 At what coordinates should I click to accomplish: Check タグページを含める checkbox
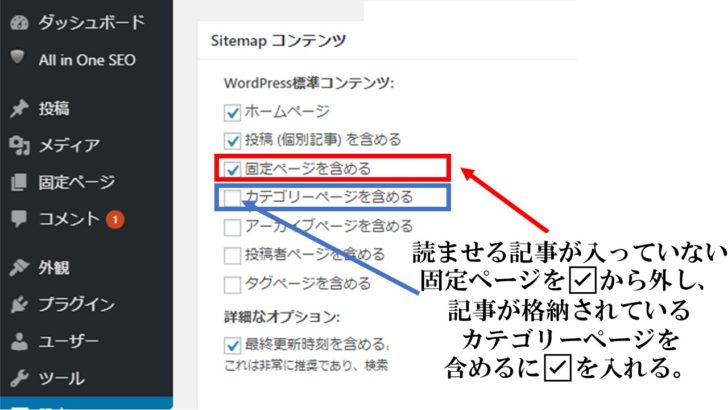click(232, 285)
